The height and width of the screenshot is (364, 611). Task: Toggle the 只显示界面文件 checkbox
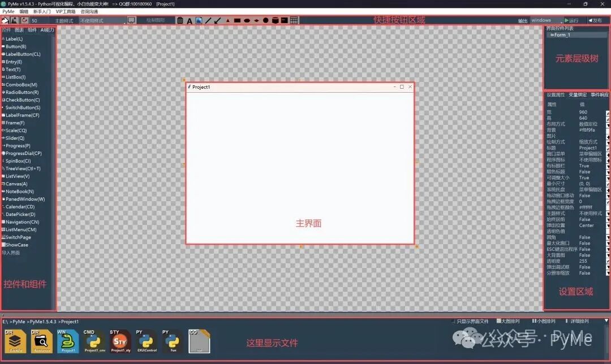pos(455,321)
